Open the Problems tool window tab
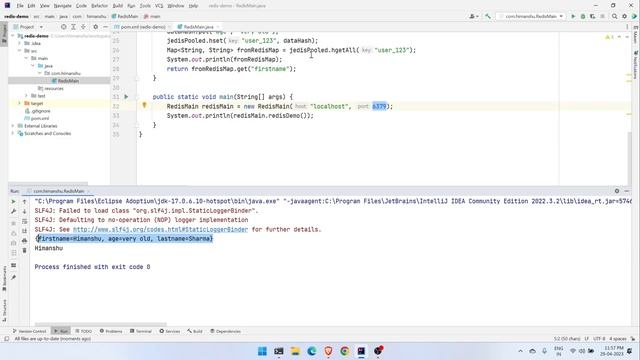Viewport: 640px width, 360px height. pyautogui.click(x=111, y=331)
